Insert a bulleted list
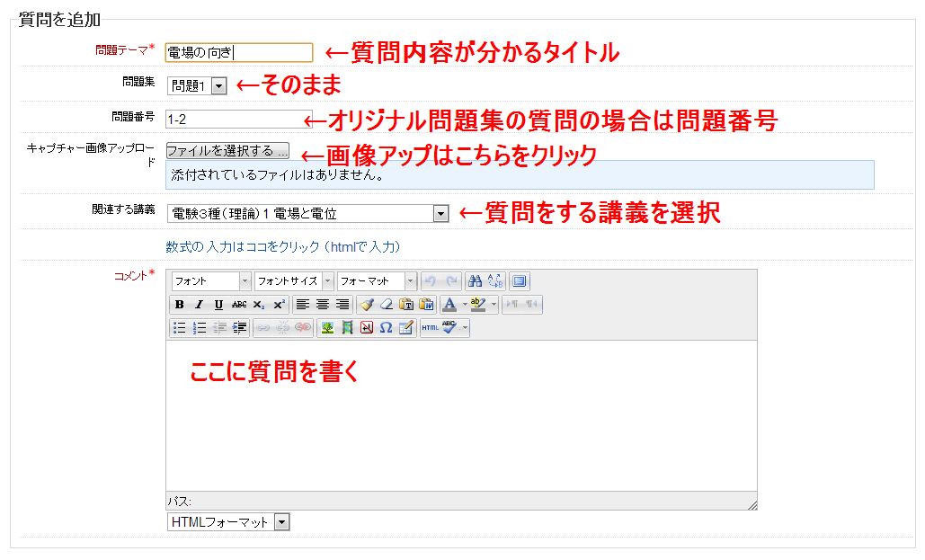The image size is (925, 560). 180,328
